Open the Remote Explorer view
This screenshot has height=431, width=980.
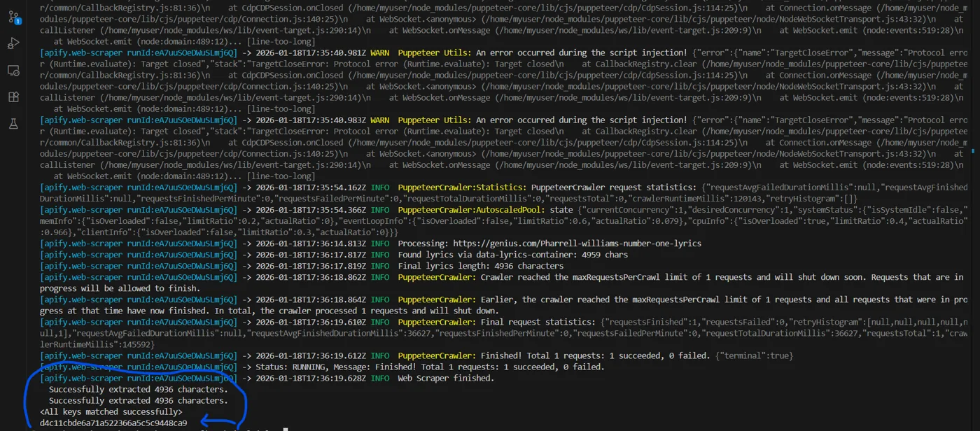(13, 70)
